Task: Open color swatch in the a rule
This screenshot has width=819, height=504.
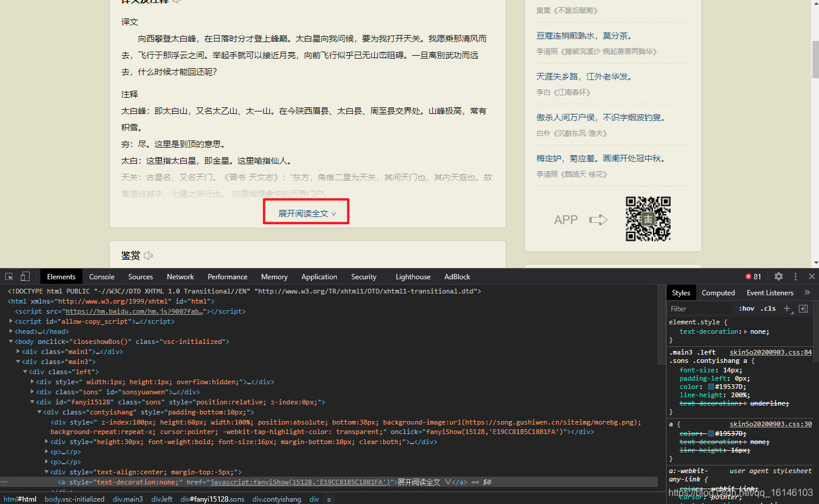Action: pos(711,433)
